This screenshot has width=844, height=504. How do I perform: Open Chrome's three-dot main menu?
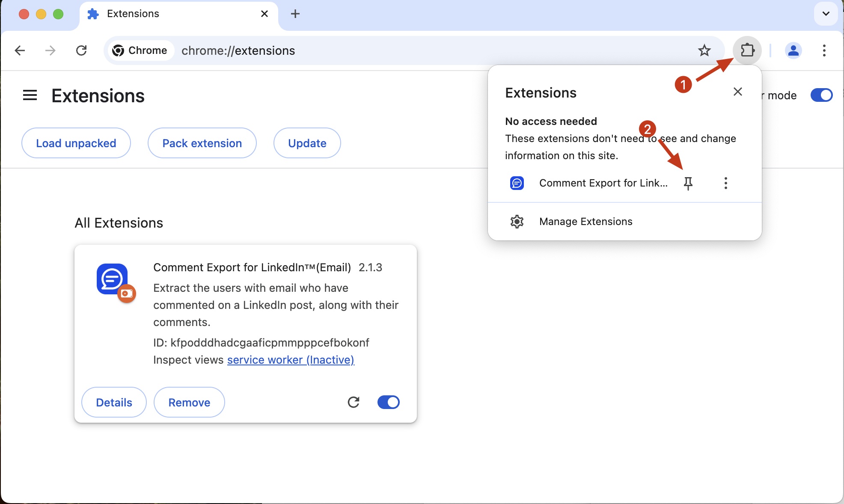(x=824, y=50)
